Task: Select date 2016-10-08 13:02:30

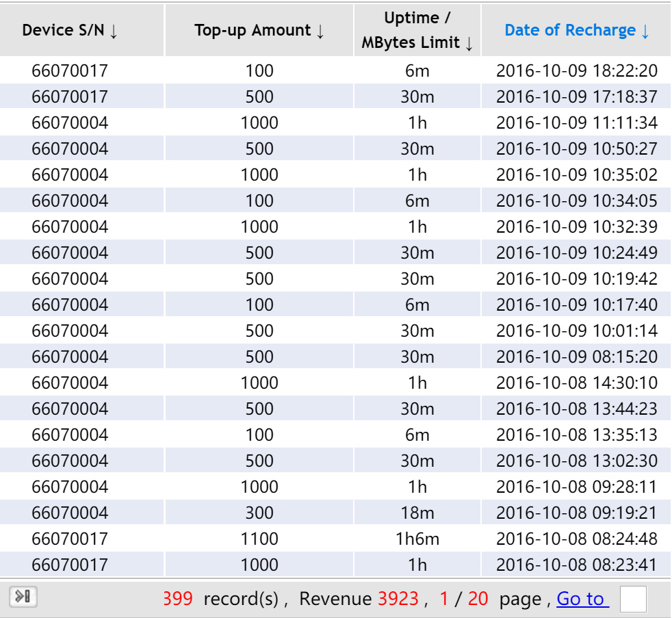Action: [x=576, y=461]
